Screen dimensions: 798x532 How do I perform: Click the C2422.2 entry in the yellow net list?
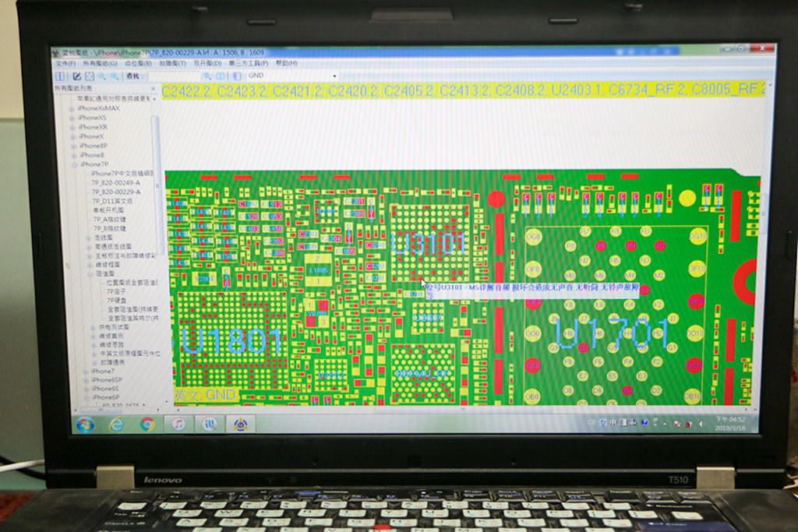click(189, 92)
